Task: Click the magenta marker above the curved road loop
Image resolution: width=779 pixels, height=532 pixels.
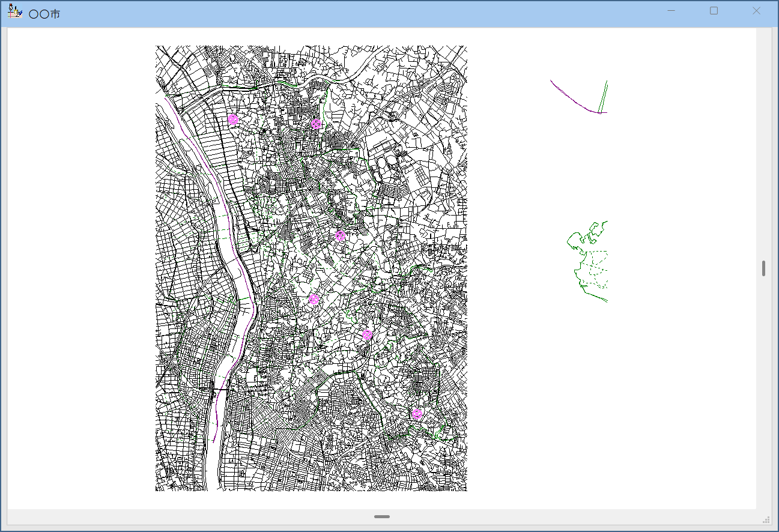Action: click(367, 334)
